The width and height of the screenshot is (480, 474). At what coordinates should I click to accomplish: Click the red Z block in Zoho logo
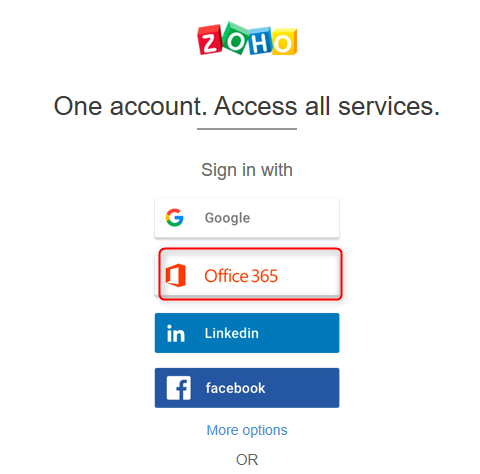point(210,40)
